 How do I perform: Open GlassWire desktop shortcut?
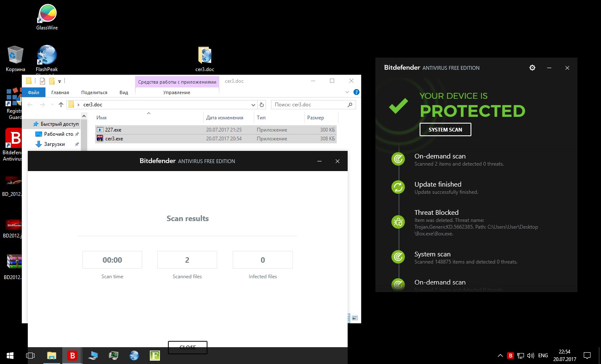(47, 17)
